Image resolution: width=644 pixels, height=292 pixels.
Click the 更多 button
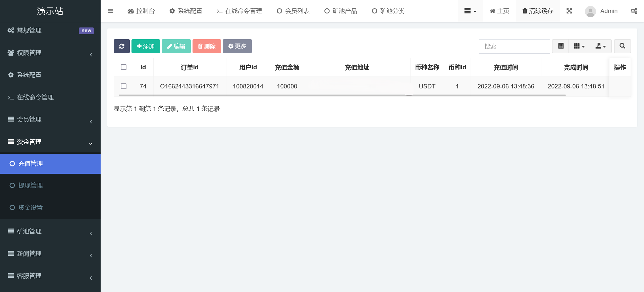pyautogui.click(x=237, y=46)
